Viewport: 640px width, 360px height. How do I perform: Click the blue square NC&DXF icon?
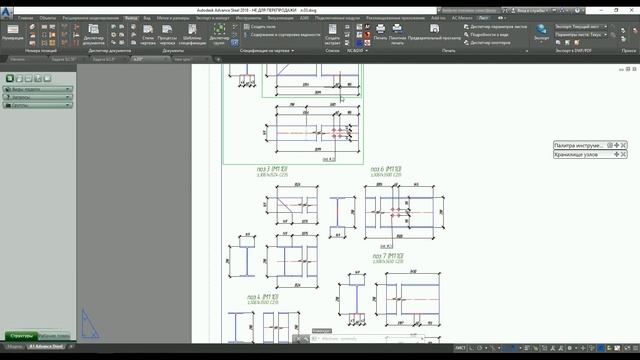[x=359, y=43]
